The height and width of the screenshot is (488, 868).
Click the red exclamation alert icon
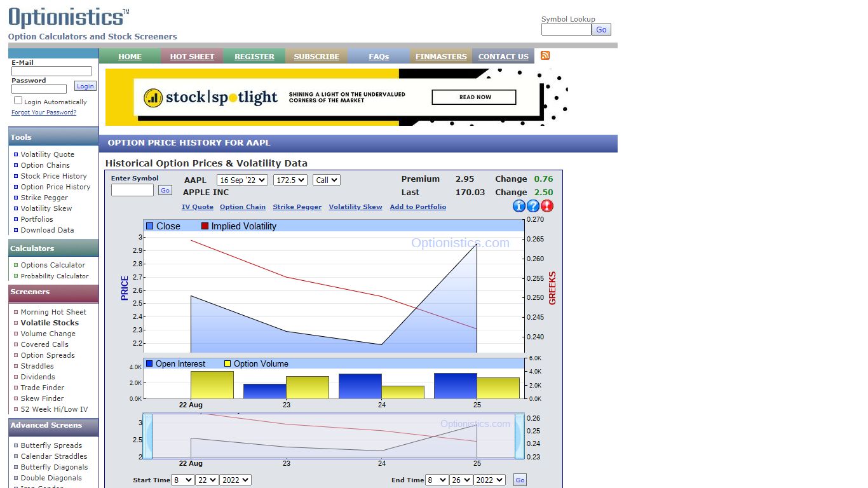pos(547,206)
